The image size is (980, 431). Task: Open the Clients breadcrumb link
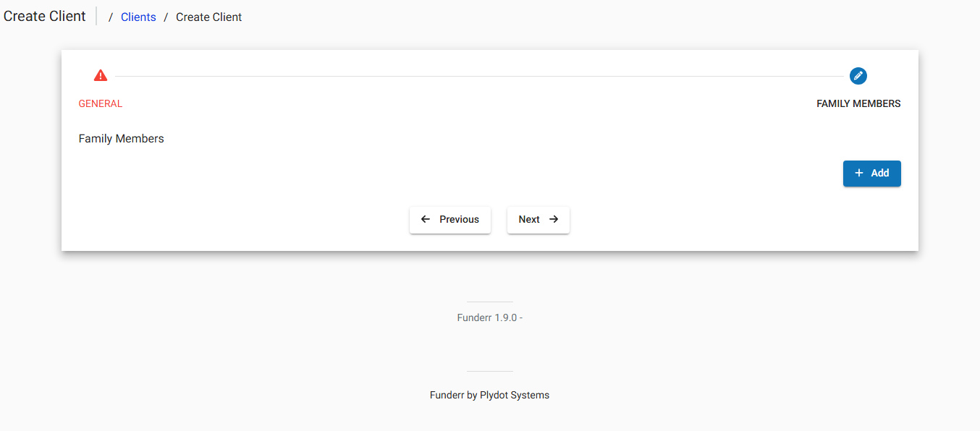[138, 17]
